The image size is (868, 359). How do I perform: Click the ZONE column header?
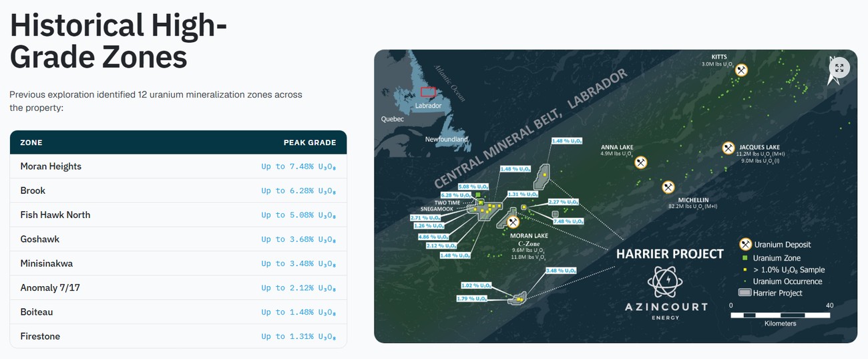(x=31, y=142)
